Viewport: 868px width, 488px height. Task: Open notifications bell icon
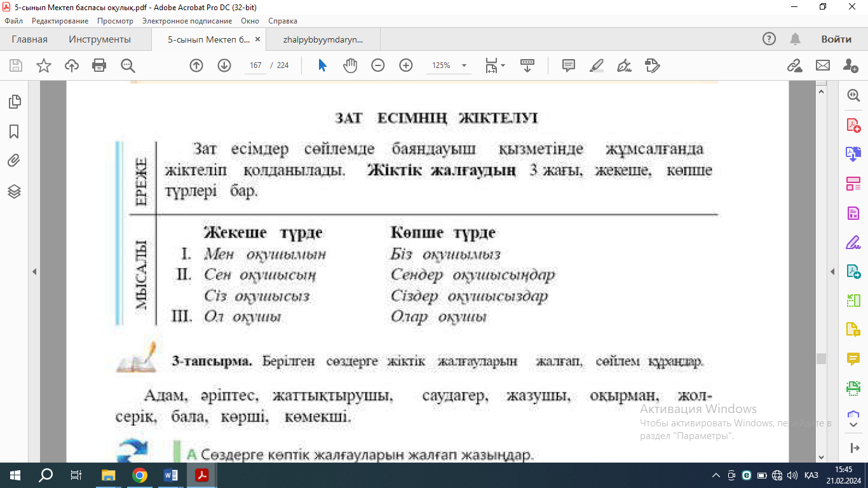point(795,39)
